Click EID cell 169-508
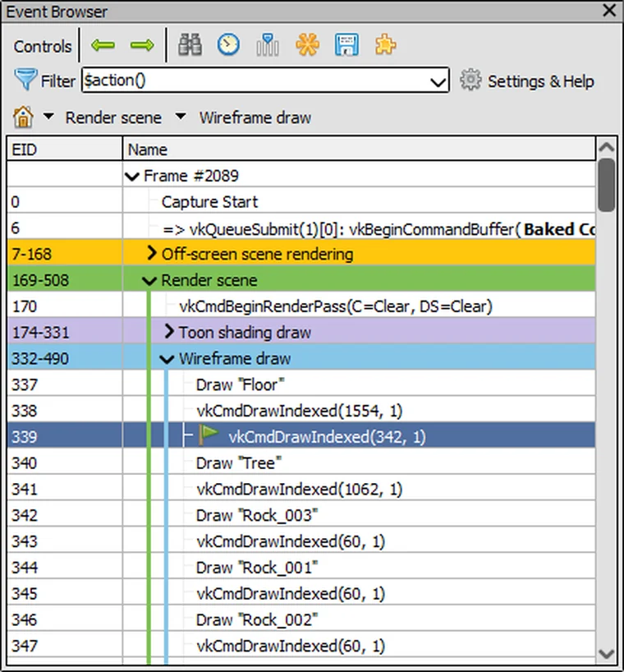The image size is (624, 672). pyautogui.click(x=65, y=280)
